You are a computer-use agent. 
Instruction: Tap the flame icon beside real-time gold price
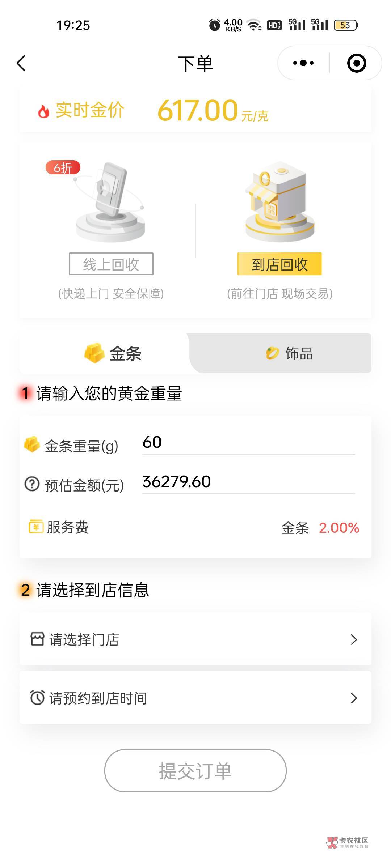pos(43,111)
